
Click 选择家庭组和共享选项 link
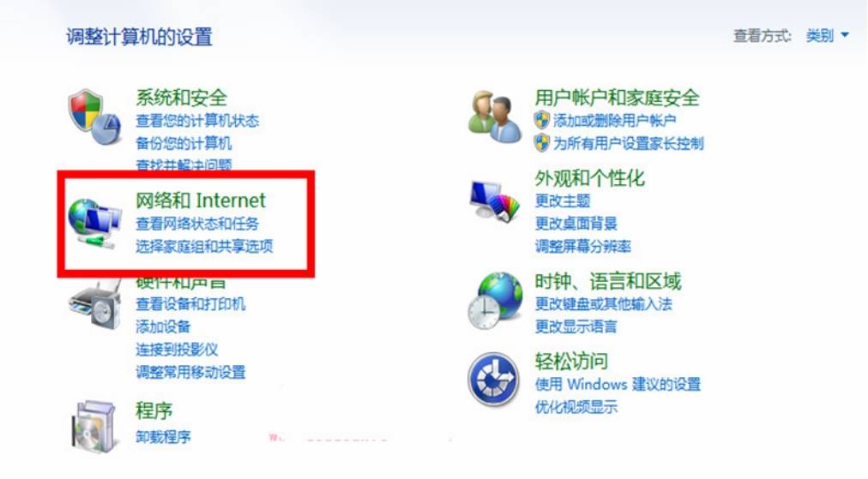tap(204, 247)
